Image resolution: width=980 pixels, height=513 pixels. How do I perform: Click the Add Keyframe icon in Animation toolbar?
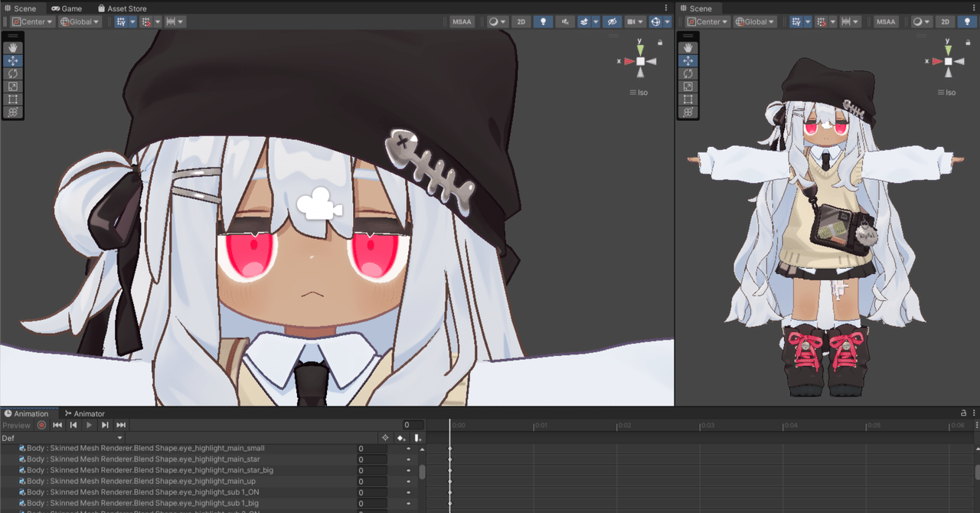coord(401,436)
